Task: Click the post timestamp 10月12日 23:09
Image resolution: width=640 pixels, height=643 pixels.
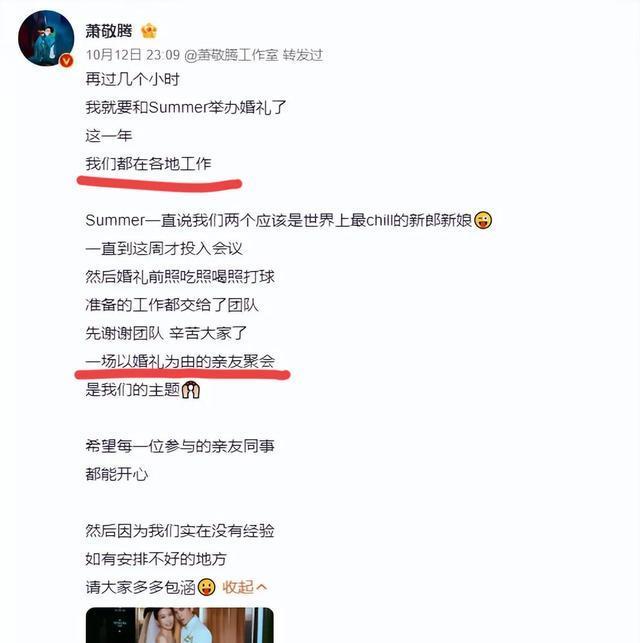Action: (132, 55)
